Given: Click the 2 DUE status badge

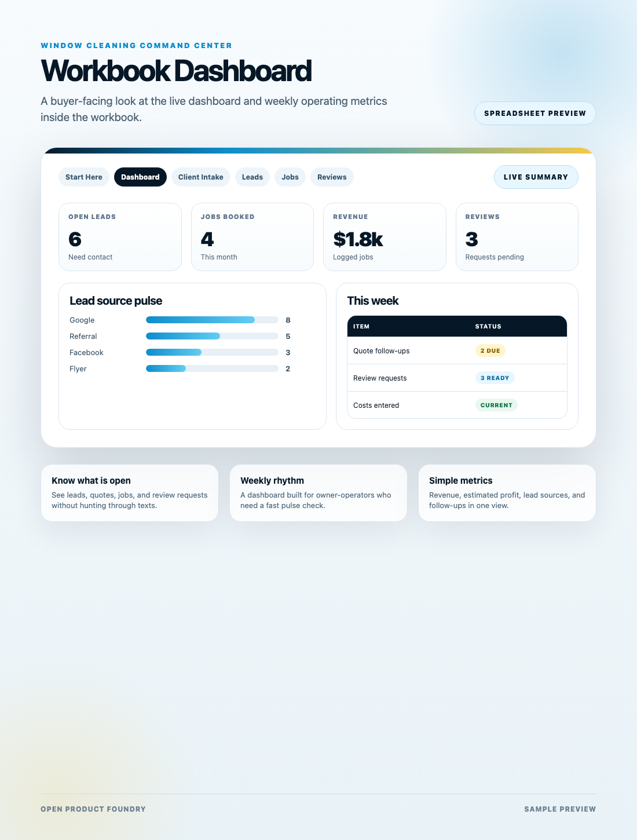Looking at the screenshot, I should (x=490, y=350).
